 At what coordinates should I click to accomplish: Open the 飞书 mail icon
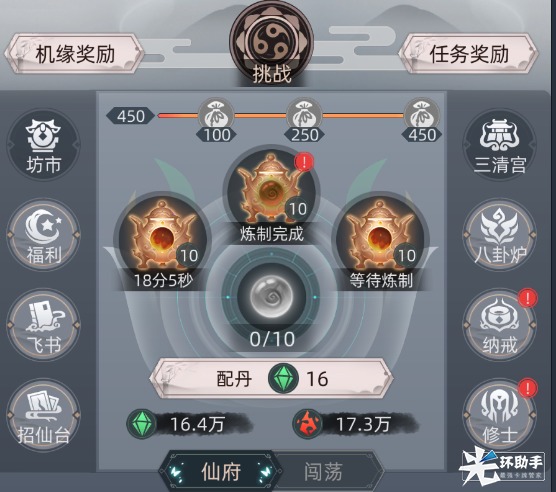coord(43,325)
